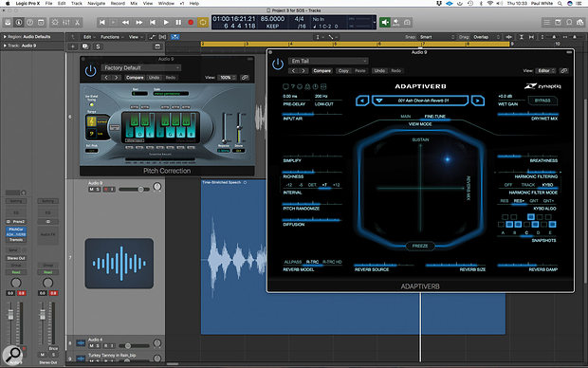Expand the Region Audio Defaults disclosure triangle
The height and width of the screenshot is (368, 588).
pyautogui.click(x=5, y=37)
